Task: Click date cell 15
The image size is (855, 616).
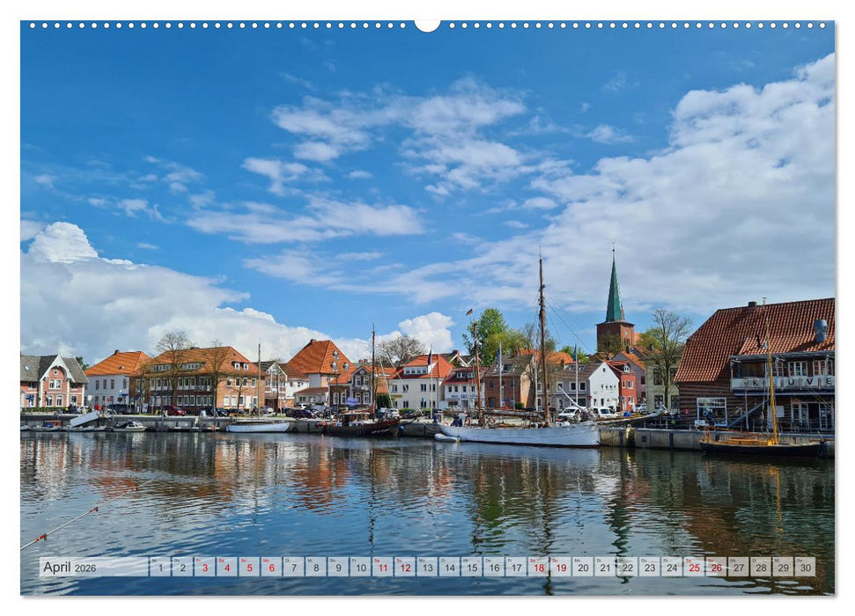Action: (x=470, y=571)
